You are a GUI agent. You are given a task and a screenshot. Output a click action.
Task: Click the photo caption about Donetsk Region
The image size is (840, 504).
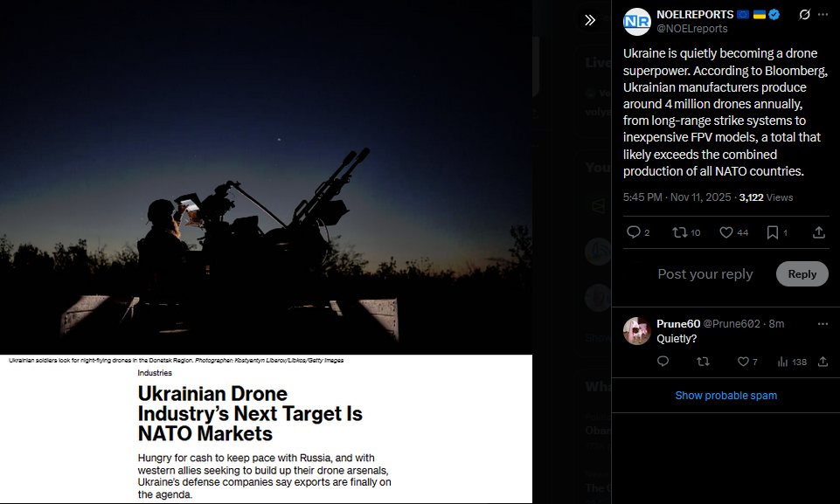(177, 360)
